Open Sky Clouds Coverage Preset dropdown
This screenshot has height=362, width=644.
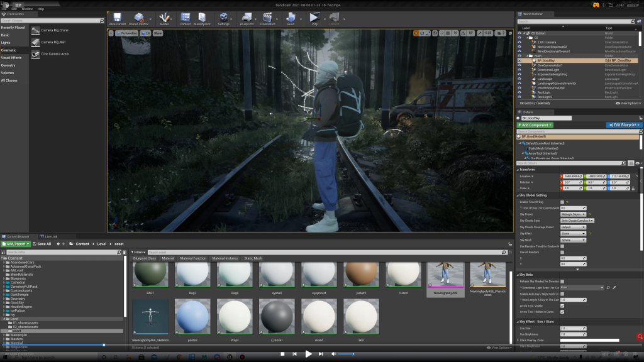(574, 227)
